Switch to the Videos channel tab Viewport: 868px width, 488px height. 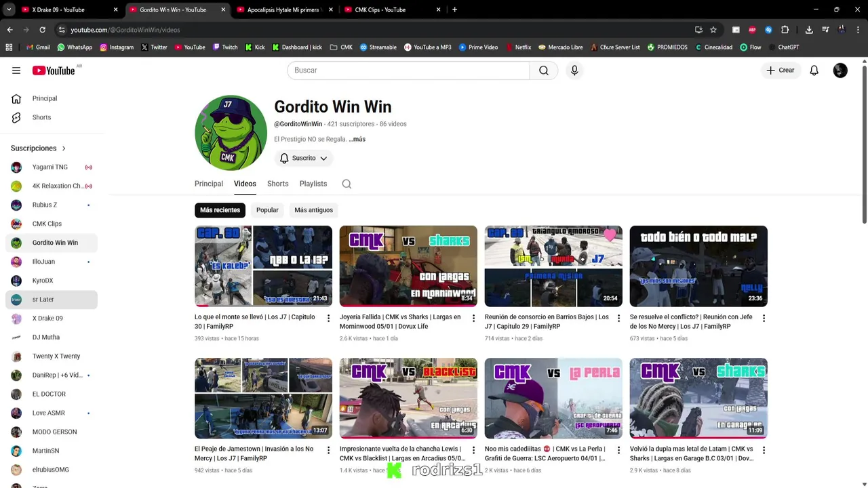coord(245,184)
